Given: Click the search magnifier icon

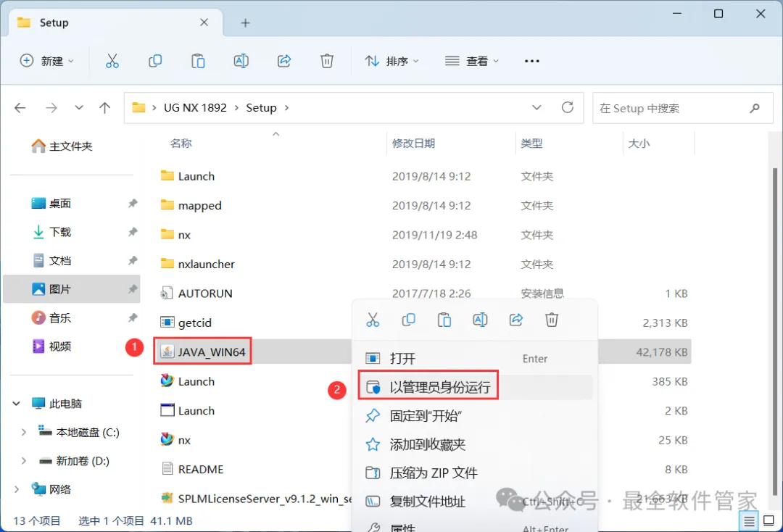Looking at the screenshot, I should [755, 108].
